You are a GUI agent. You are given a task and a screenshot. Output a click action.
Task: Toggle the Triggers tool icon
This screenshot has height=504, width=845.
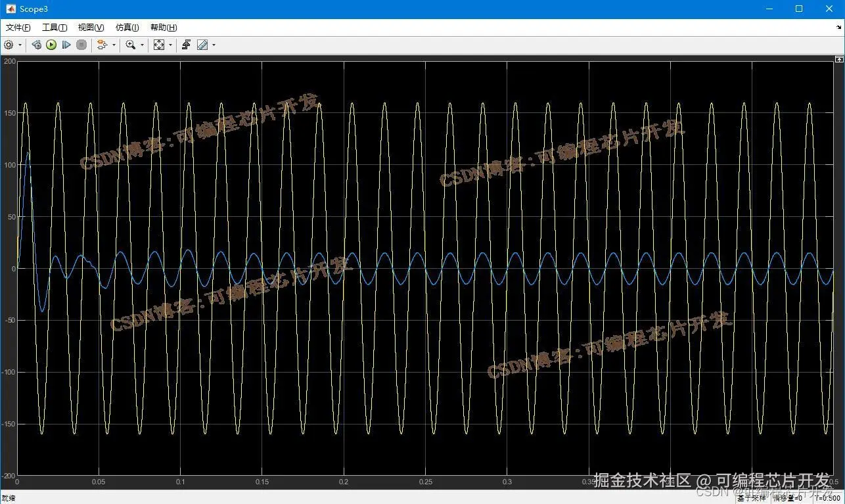(187, 45)
